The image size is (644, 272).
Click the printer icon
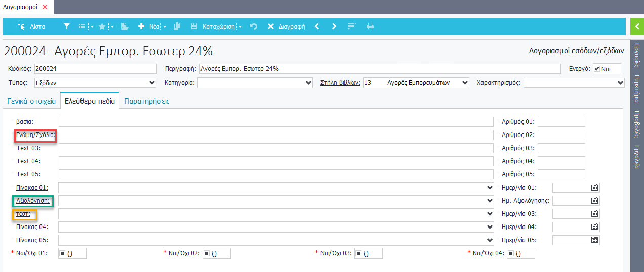pos(370,26)
